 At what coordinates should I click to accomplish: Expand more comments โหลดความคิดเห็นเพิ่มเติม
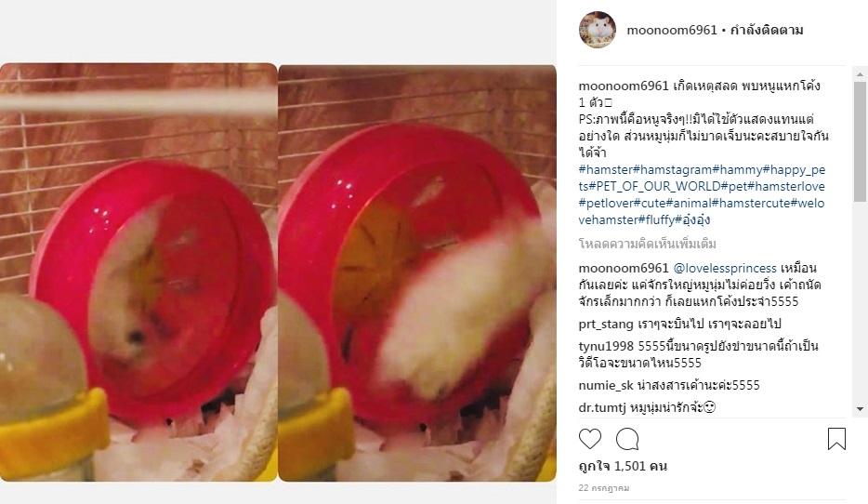(647, 243)
